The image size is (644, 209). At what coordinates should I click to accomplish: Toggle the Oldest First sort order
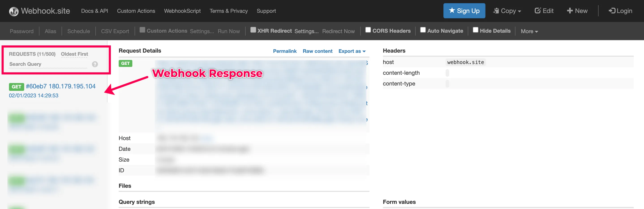(74, 54)
